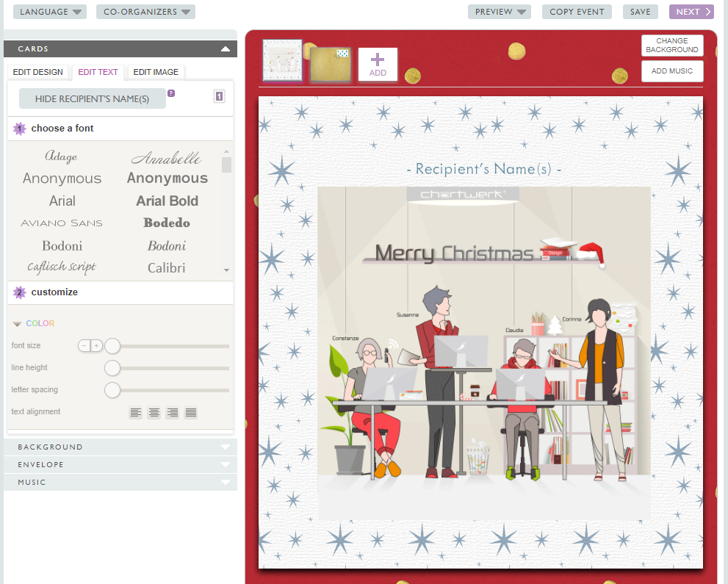Switch to the Edit Design tab
728x584 pixels.
(38, 72)
